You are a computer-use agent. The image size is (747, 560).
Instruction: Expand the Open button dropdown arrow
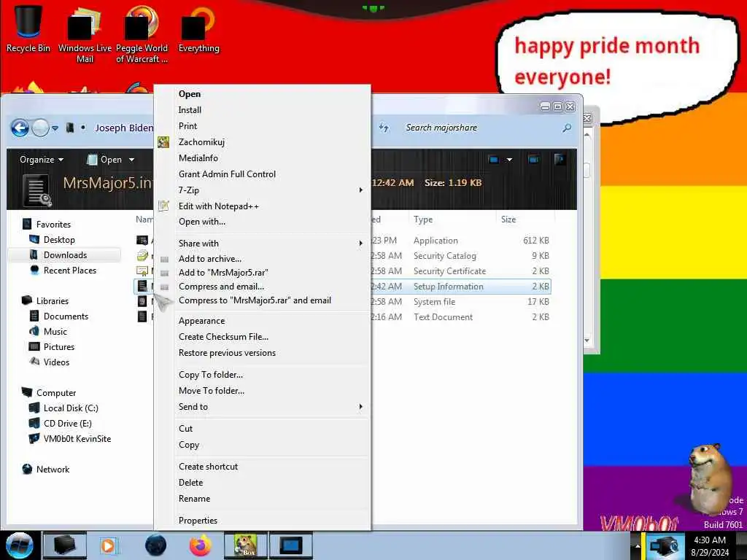(131, 160)
